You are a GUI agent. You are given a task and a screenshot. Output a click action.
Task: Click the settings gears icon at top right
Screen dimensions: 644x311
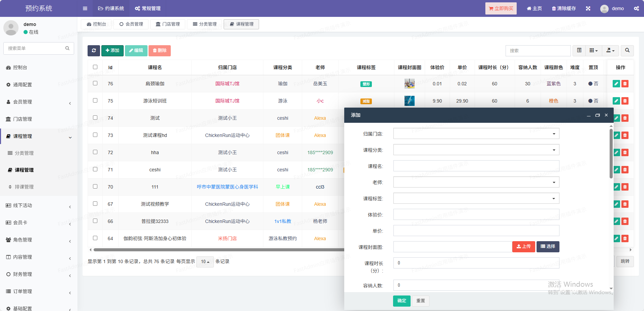coord(636,8)
